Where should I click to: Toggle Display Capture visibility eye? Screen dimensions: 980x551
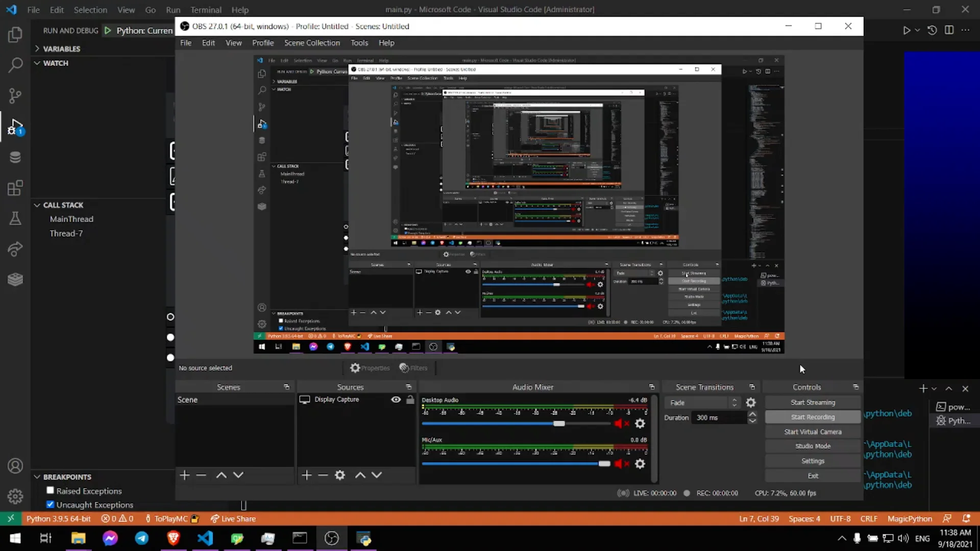396,399
